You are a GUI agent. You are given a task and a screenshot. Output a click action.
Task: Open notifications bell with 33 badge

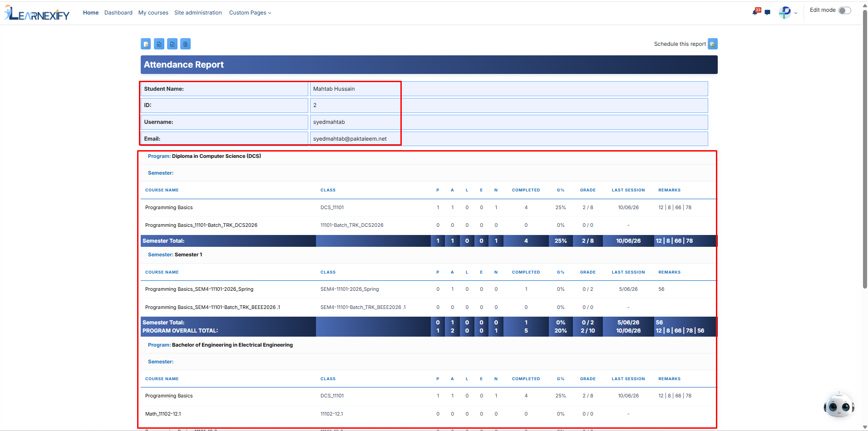(x=755, y=12)
